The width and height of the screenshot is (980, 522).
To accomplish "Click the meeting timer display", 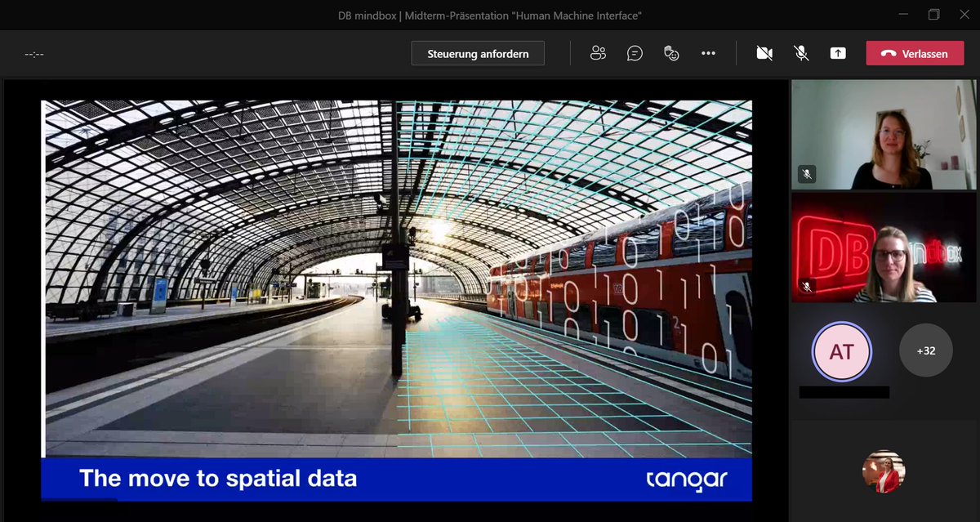I will [x=34, y=54].
